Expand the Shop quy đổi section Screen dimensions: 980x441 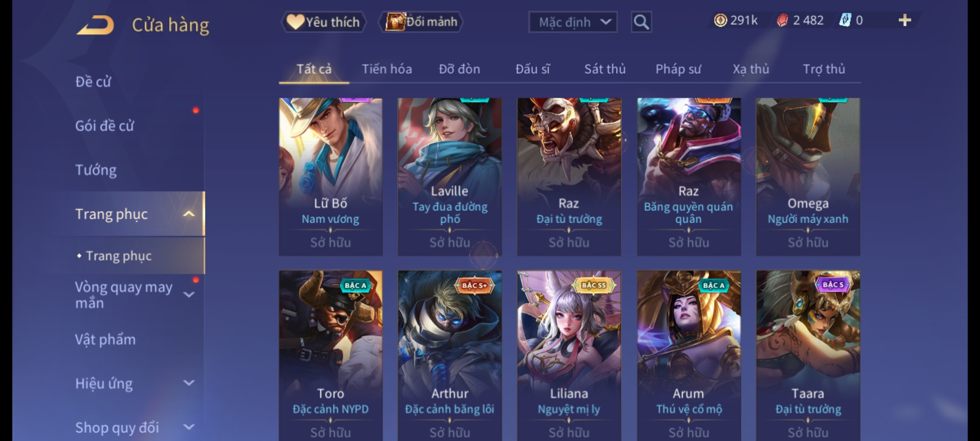click(189, 427)
